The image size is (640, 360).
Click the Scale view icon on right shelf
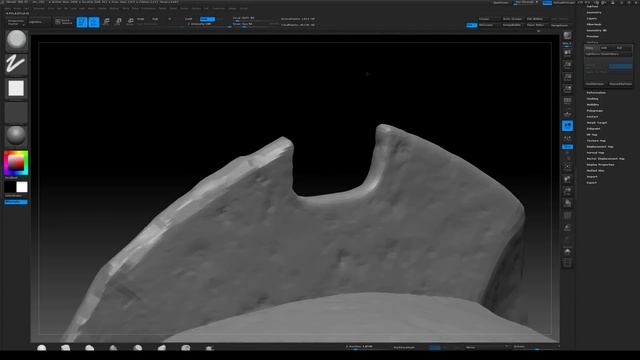[567, 191]
